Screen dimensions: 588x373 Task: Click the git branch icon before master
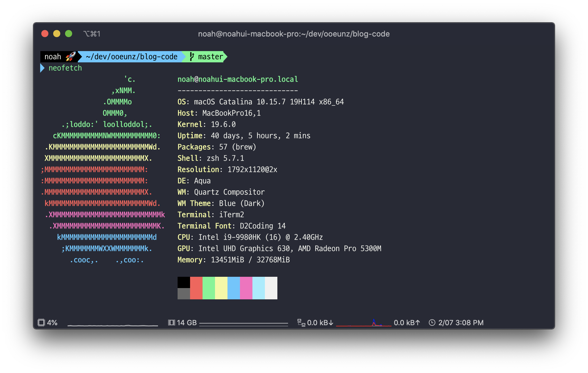point(192,56)
